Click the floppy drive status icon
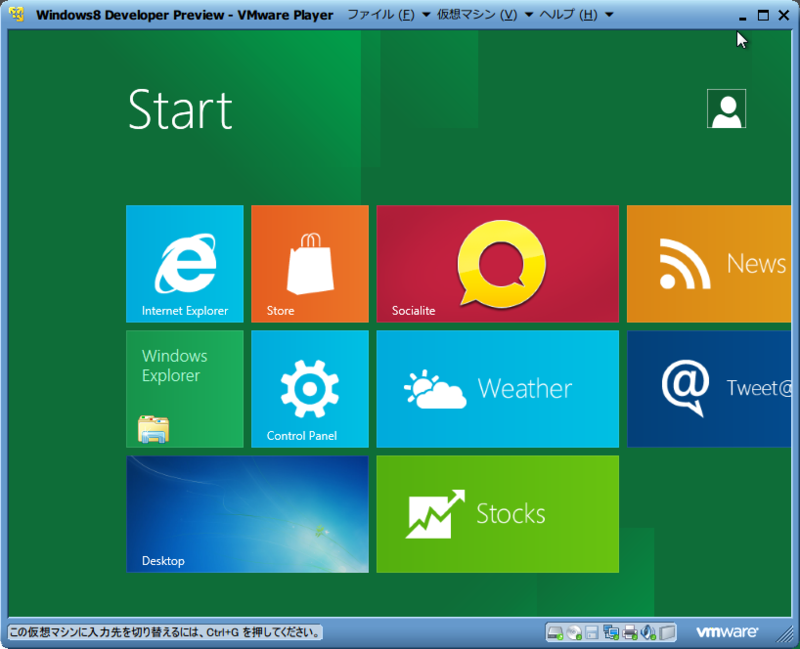 592,633
